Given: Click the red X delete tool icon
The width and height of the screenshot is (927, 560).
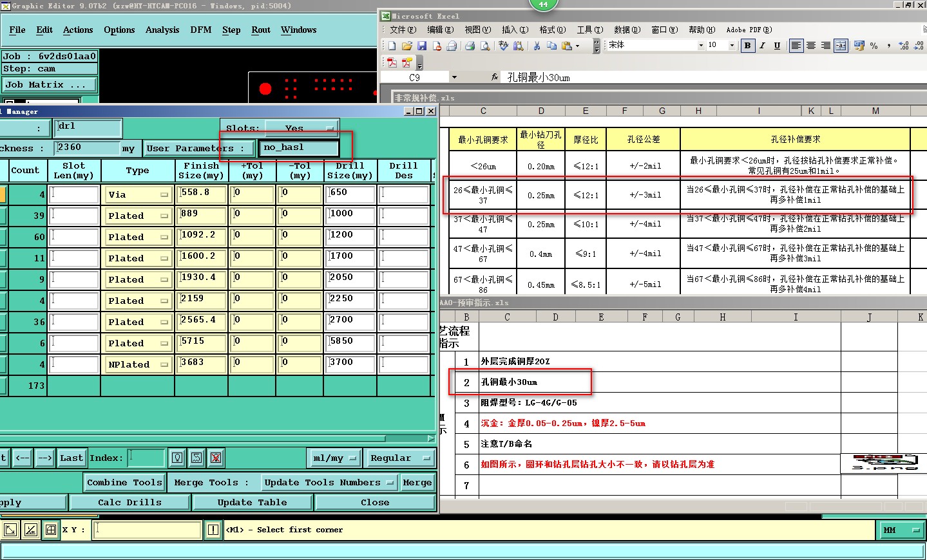Looking at the screenshot, I should tap(216, 458).
